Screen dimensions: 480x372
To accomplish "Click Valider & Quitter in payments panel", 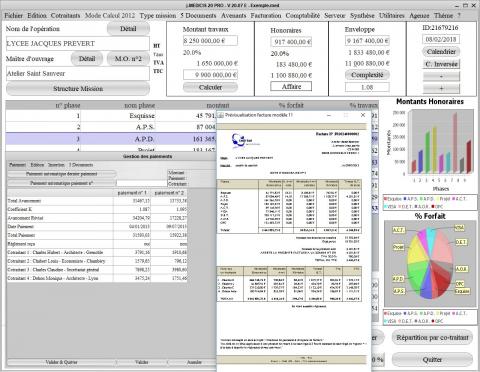I will pos(61,362).
